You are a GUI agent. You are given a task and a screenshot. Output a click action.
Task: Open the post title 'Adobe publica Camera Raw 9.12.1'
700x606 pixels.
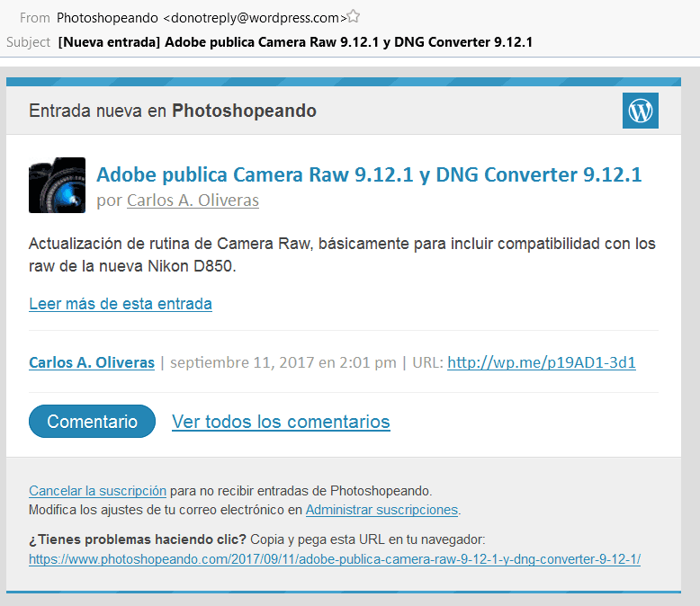369,174
